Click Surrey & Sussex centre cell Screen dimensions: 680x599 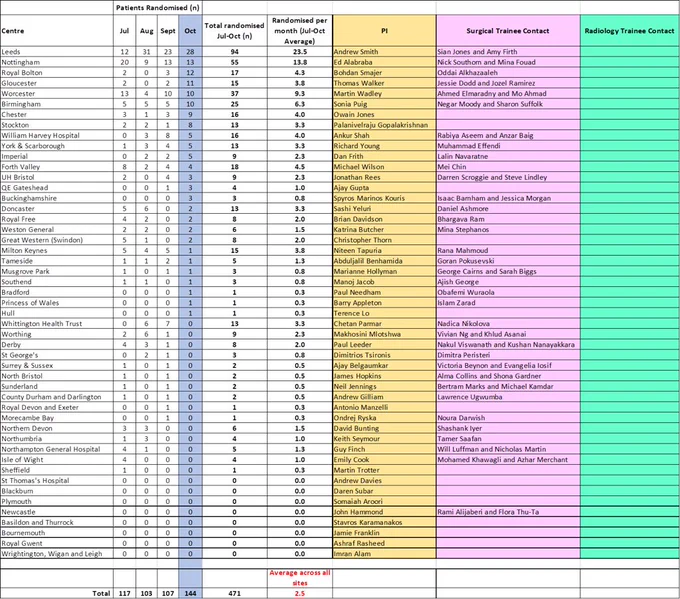[x=57, y=365]
